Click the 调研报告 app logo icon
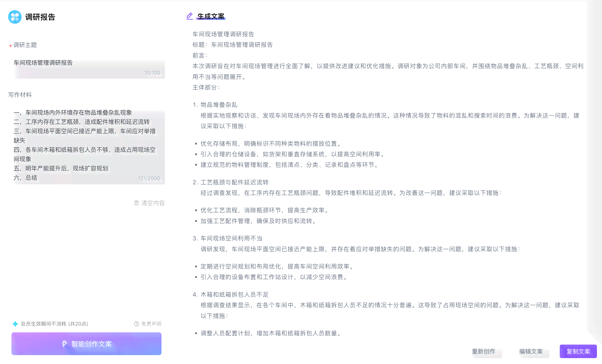602x364 pixels. point(15,17)
